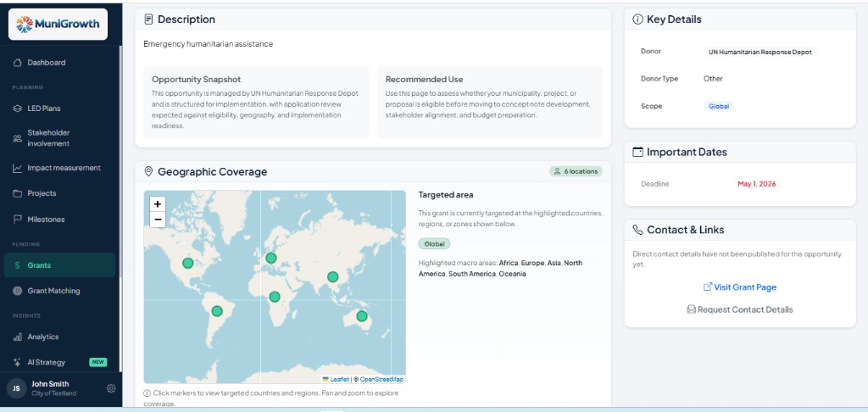Screen dimensions: 868x412
Task: Select Grants in the sidebar
Action: point(60,265)
